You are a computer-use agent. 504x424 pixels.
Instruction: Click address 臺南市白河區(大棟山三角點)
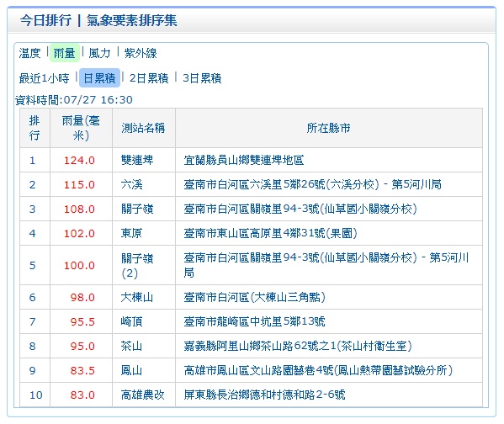[x=255, y=297]
